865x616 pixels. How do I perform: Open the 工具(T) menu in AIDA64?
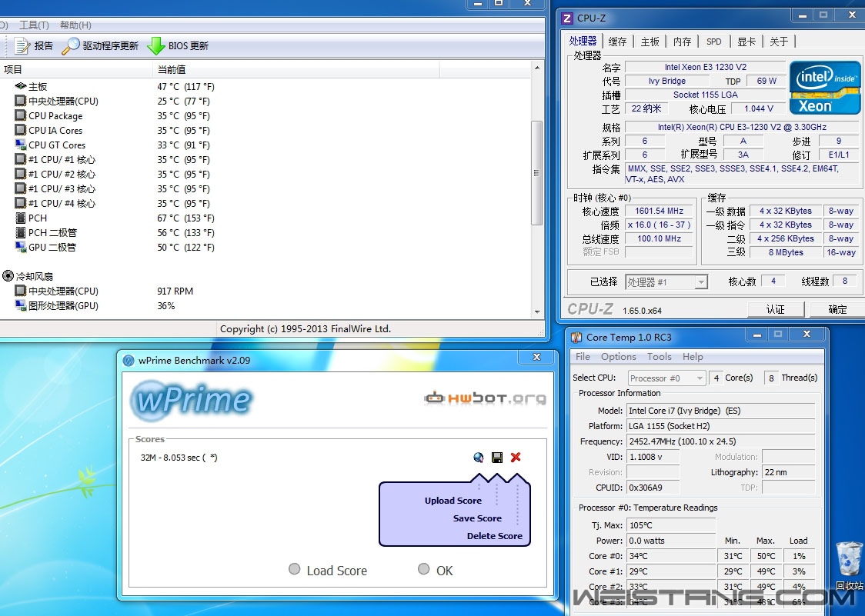pyautogui.click(x=34, y=25)
